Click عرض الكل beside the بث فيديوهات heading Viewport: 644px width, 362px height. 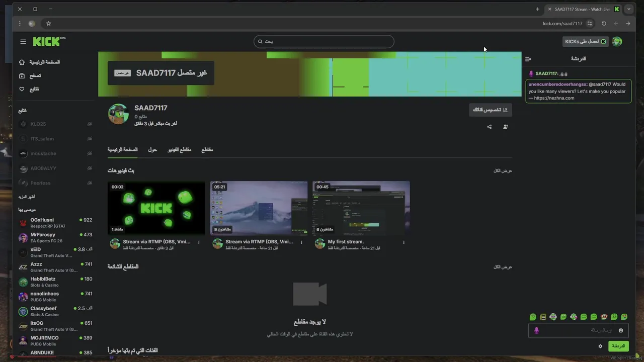(x=503, y=171)
